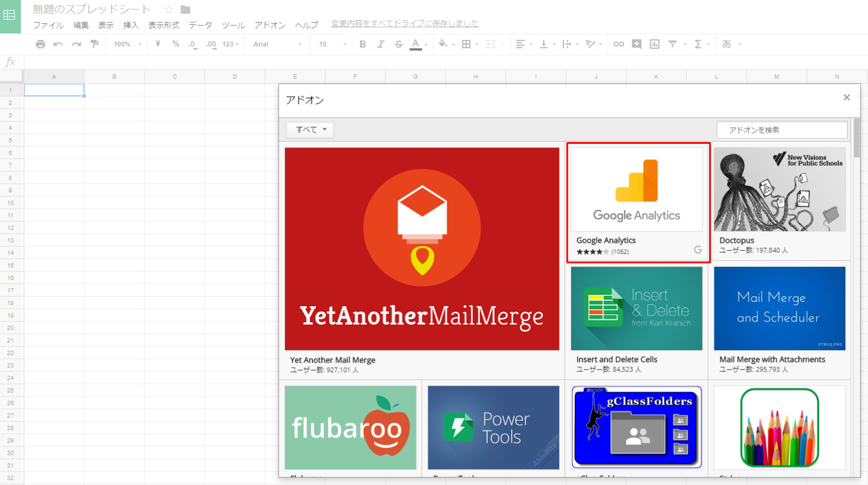Open the Doctopus add-on card
Image resolution: width=868 pixels, height=485 pixels.
[x=779, y=201]
